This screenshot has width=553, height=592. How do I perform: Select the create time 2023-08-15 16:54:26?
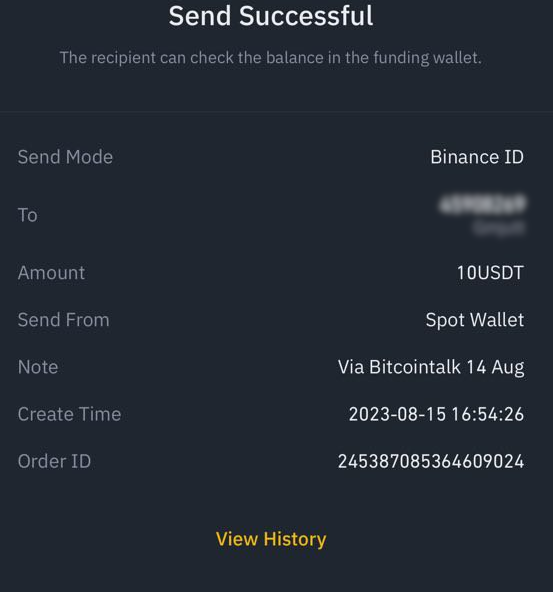click(436, 414)
